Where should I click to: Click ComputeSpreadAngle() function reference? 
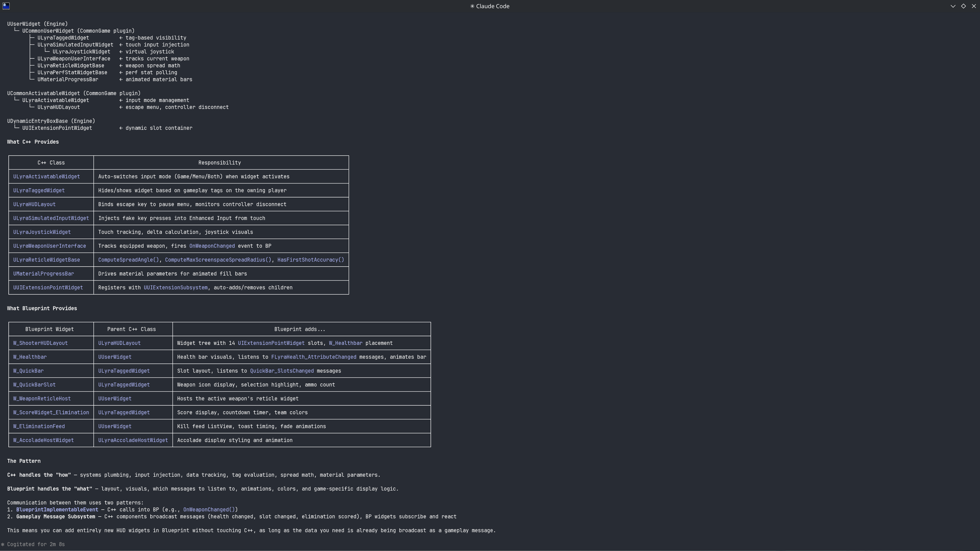point(129,260)
